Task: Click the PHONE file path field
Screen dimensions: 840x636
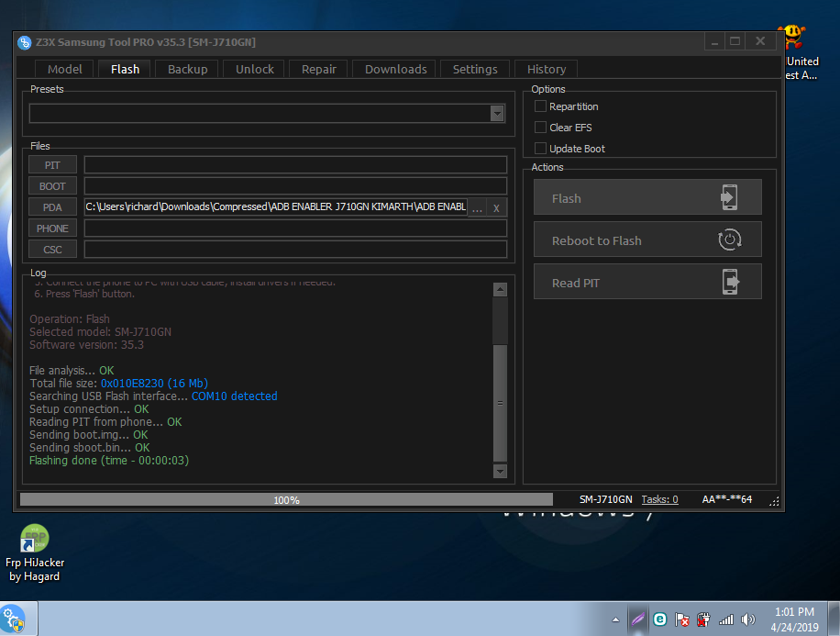Action: 295,229
